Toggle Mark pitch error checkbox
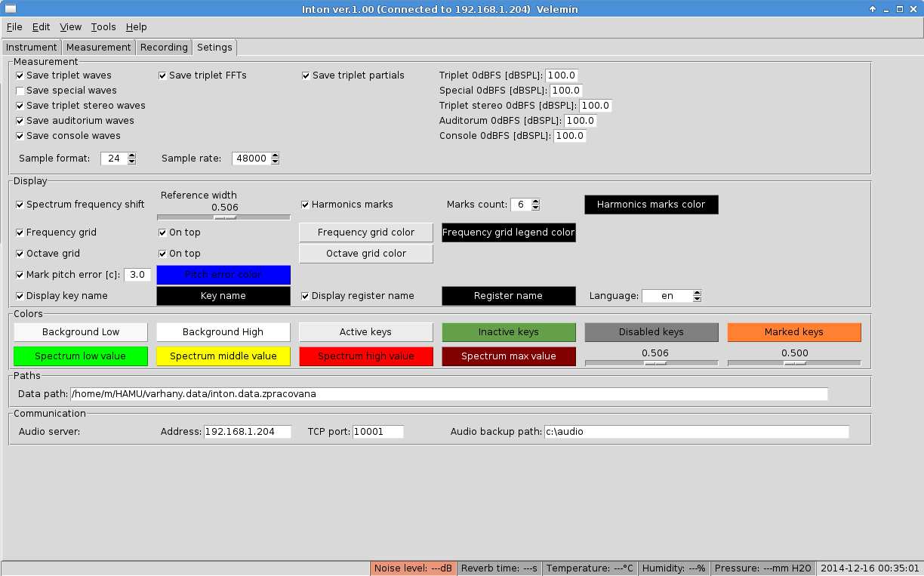This screenshot has width=924, height=576. pyautogui.click(x=20, y=275)
